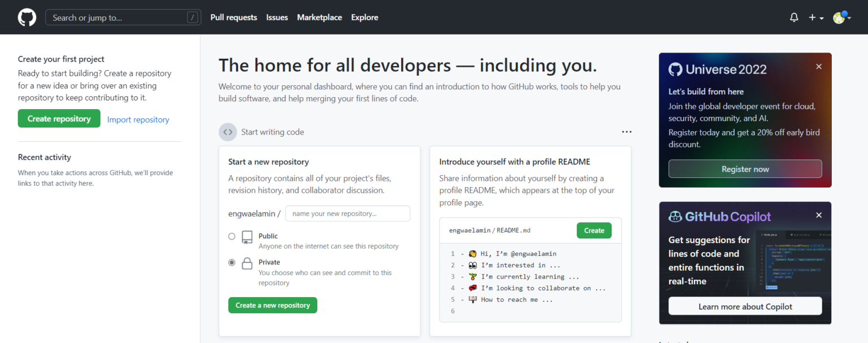Open the Import repository link
The width and height of the screenshot is (868, 343).
pos(138,119)
